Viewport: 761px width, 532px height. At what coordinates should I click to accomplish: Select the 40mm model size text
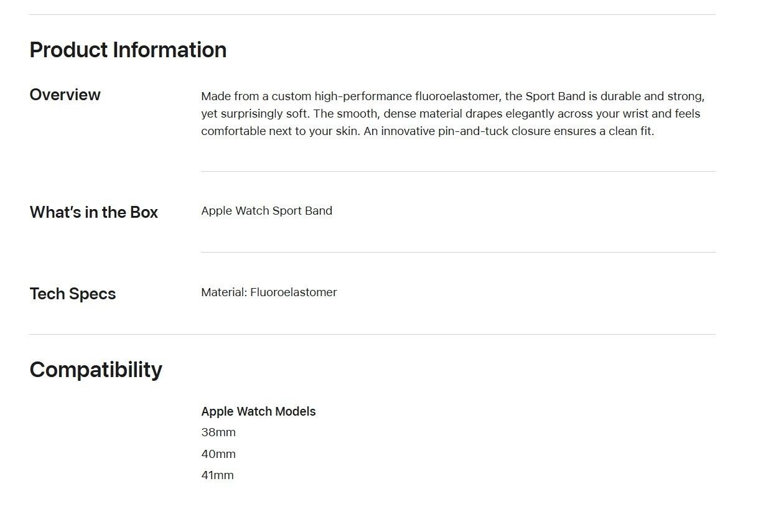[x=218, y=454]
